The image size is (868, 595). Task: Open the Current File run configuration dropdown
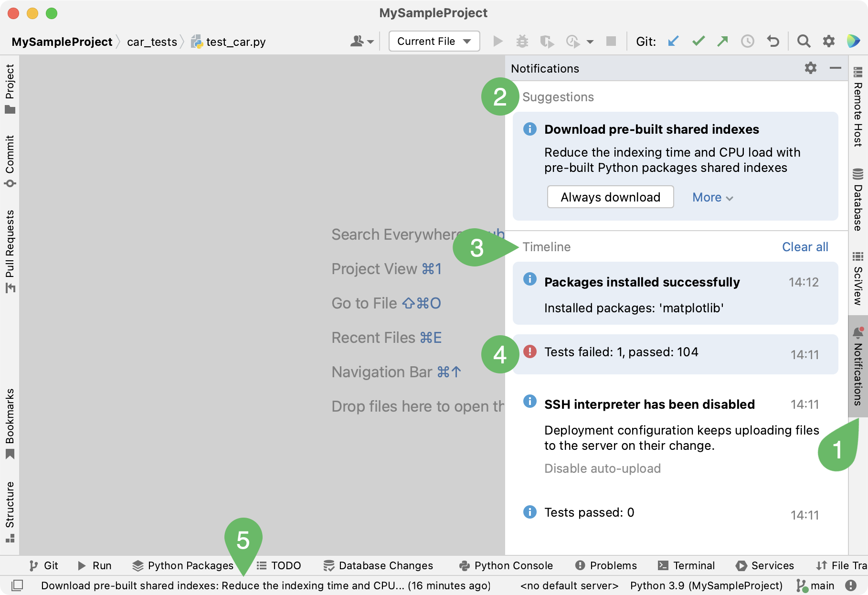433,41
